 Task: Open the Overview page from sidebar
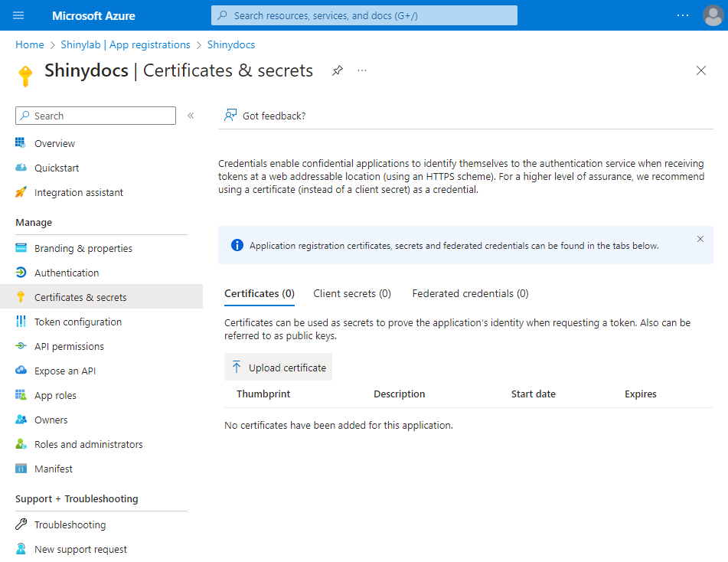(54, 143)
